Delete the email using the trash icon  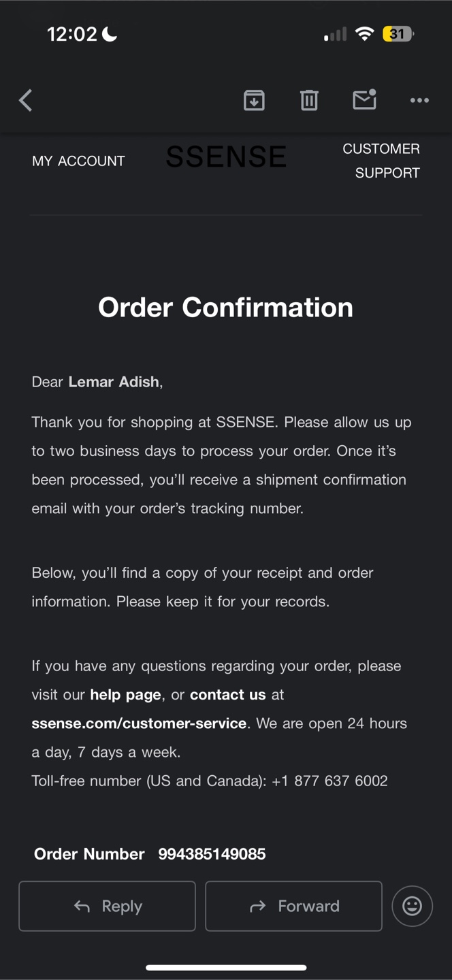coord(309,101)
